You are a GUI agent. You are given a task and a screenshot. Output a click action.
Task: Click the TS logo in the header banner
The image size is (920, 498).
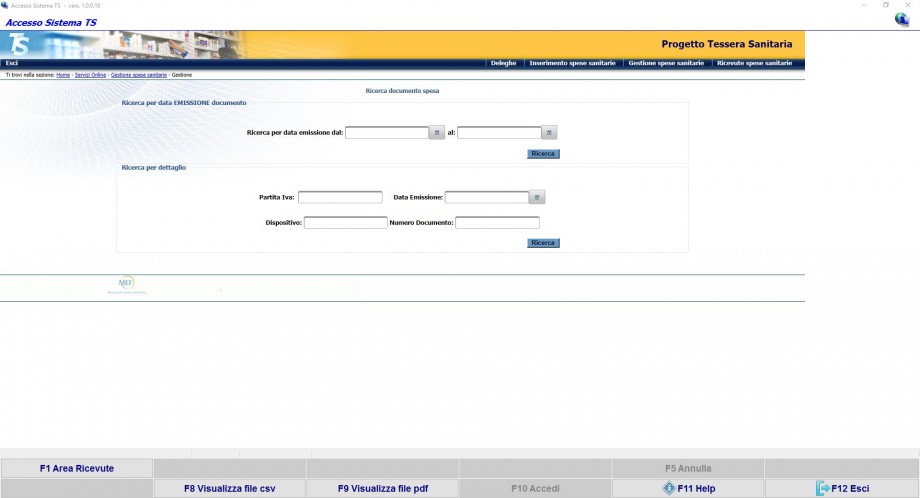[18, 44]
